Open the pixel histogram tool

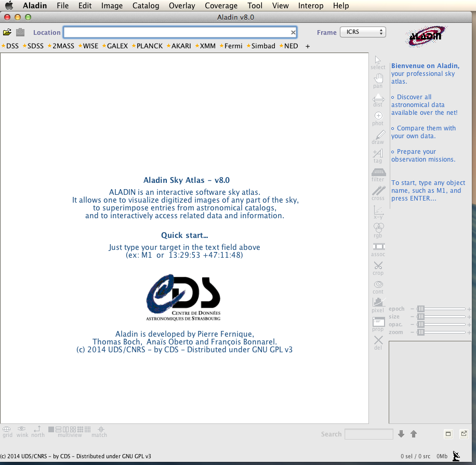click(x=378, y=305)
